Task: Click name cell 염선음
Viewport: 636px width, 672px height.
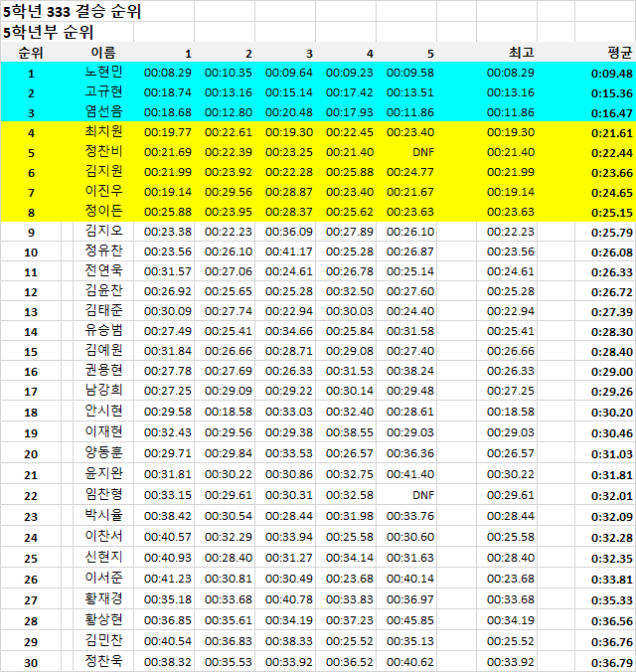Action: [103, 111]
